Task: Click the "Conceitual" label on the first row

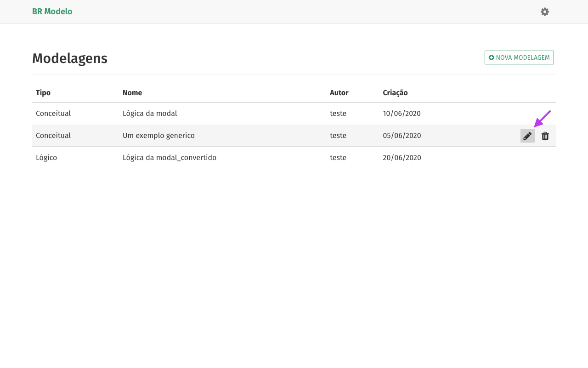Action: [x=53, y=113]
